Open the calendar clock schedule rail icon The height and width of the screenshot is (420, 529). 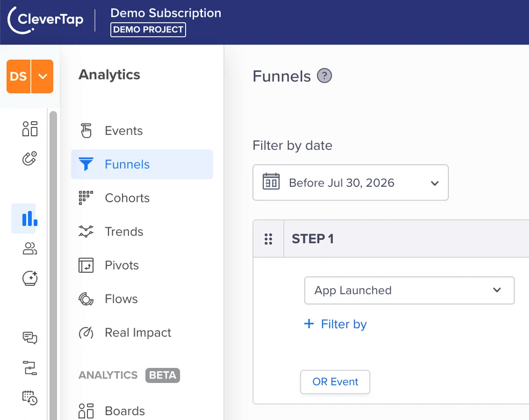[29, 398]
